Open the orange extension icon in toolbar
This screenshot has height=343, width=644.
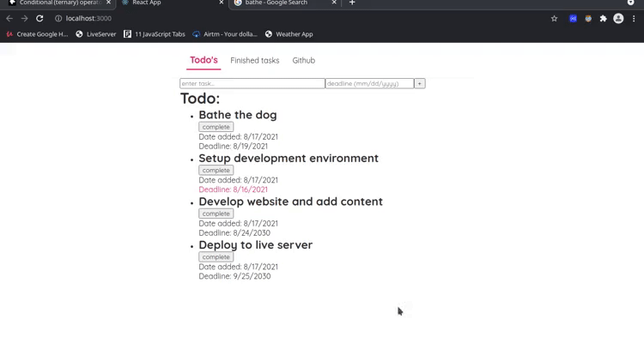[x=588, y=19]
